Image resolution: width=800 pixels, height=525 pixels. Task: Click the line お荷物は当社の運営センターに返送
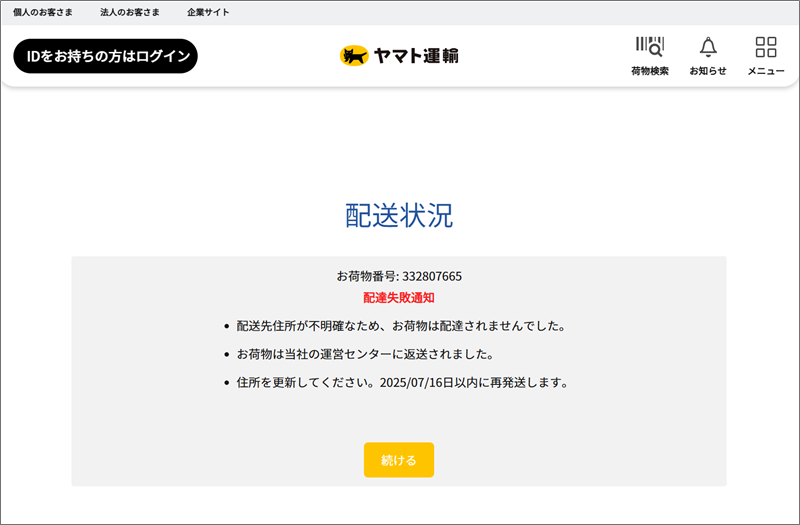pos(365,354)
